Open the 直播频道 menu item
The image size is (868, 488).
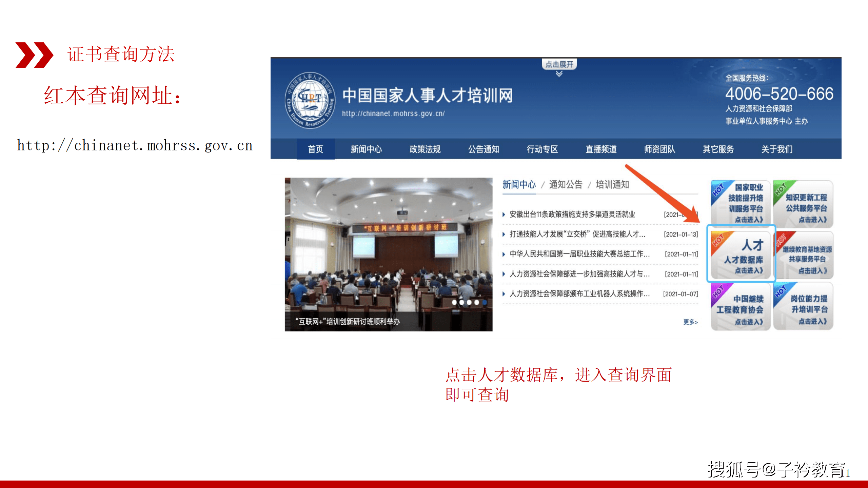pos(601,149)
